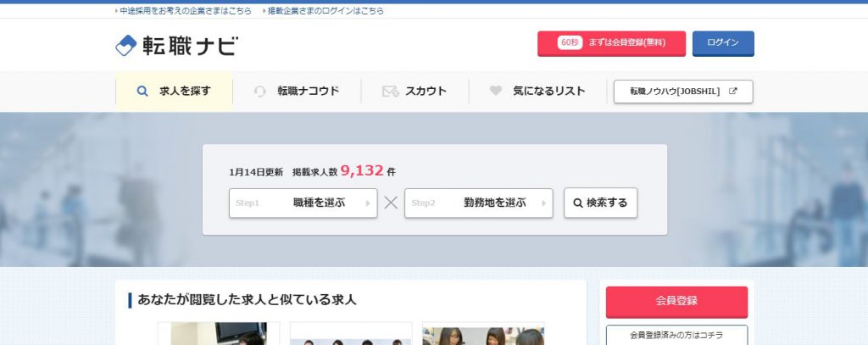This screenshot has width=868, height=345.
Task: Click the 60秒 badge on the registration button
Action: click(x=570, y=42)
